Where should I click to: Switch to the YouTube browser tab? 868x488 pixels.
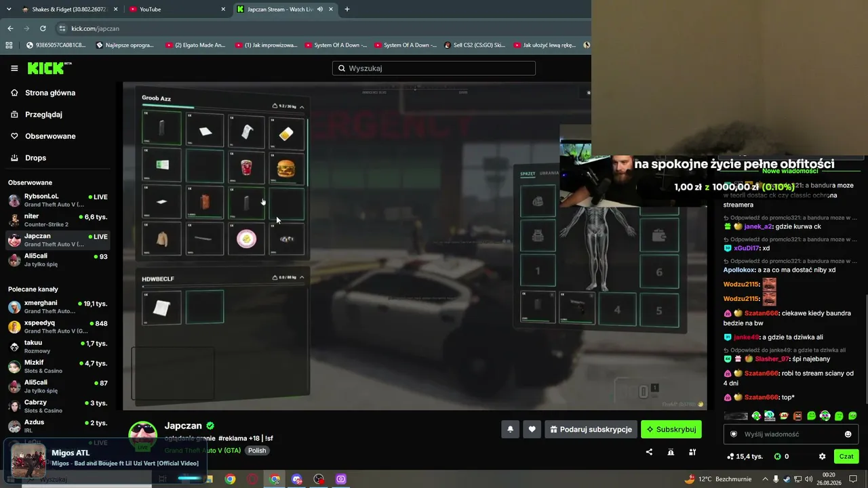click(176, 9)
